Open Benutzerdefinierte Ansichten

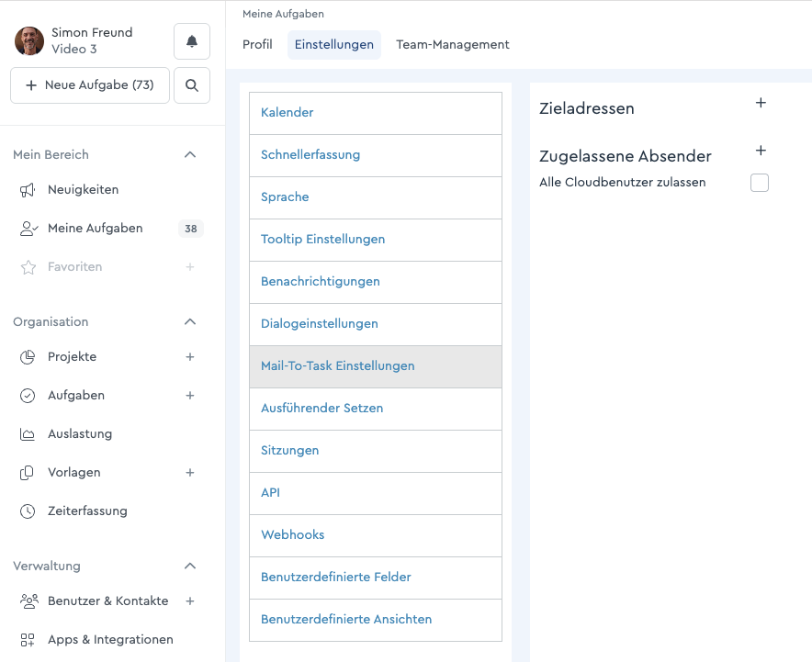376,620
